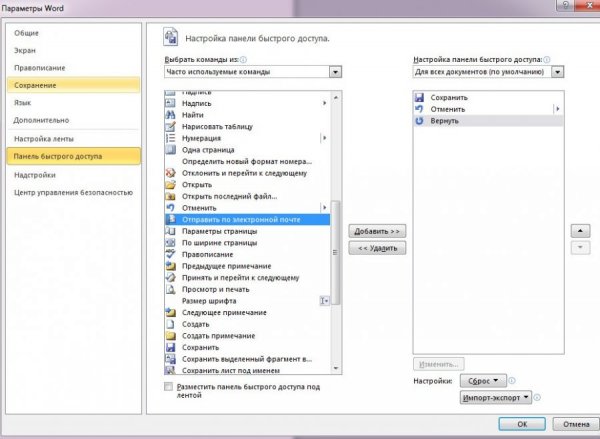The width and height of the screenshot is (600, 439).
Task: Click the Spelling (Правописание) command icon
Action: pos(171,254)
